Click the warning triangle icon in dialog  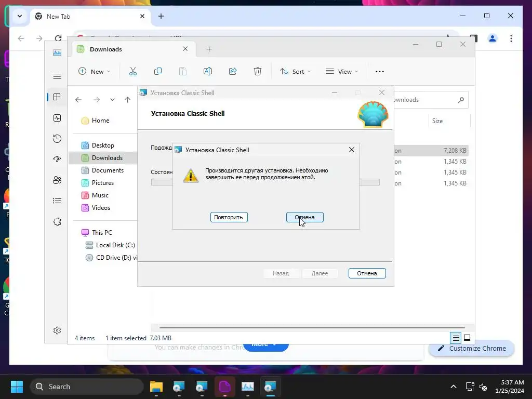tap(191, 176)
